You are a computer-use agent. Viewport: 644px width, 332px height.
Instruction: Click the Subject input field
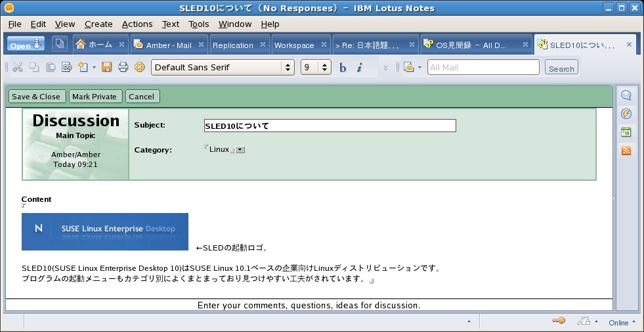click(330, 126)
